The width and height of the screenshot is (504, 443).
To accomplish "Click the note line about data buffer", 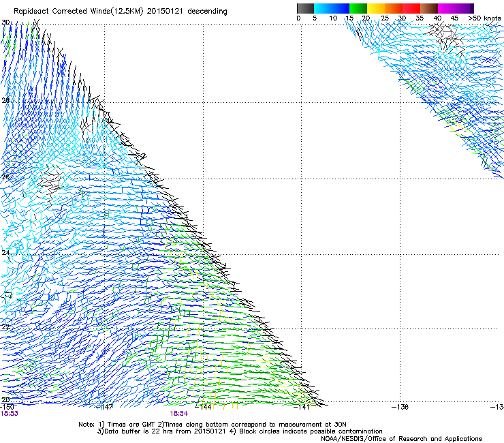I will [240, 431].
